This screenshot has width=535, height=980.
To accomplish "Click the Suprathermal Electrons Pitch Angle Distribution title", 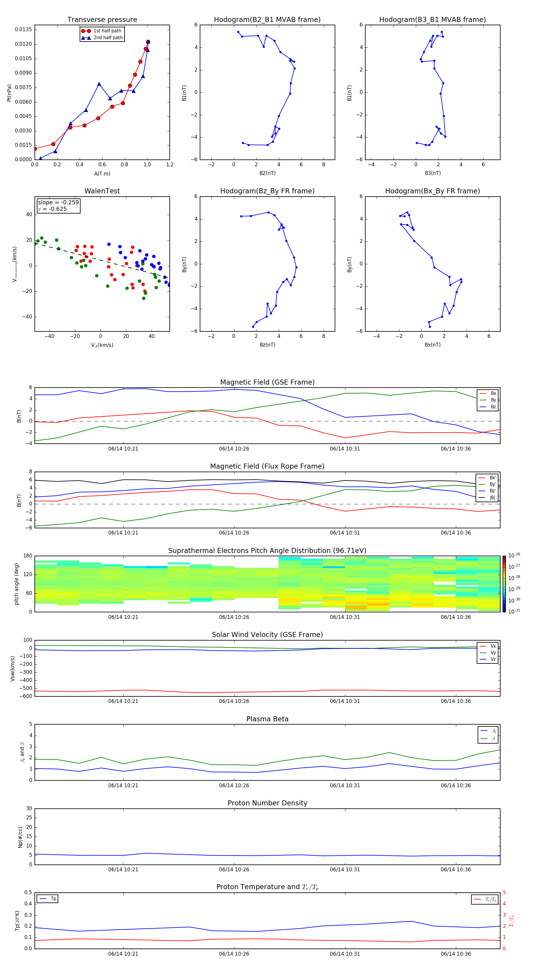I will pyautogui.click(x=267, y=551).
